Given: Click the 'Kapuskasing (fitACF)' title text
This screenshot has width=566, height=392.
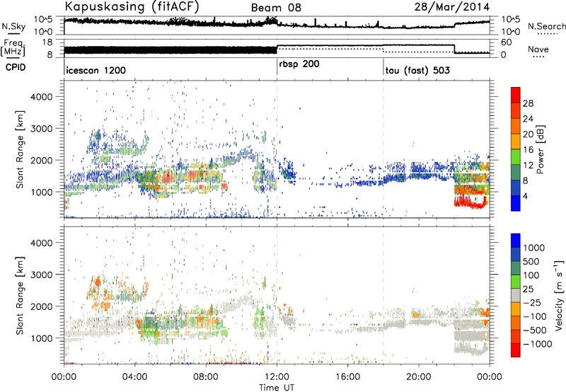Looking at the screenshot, I should (132, 6).
